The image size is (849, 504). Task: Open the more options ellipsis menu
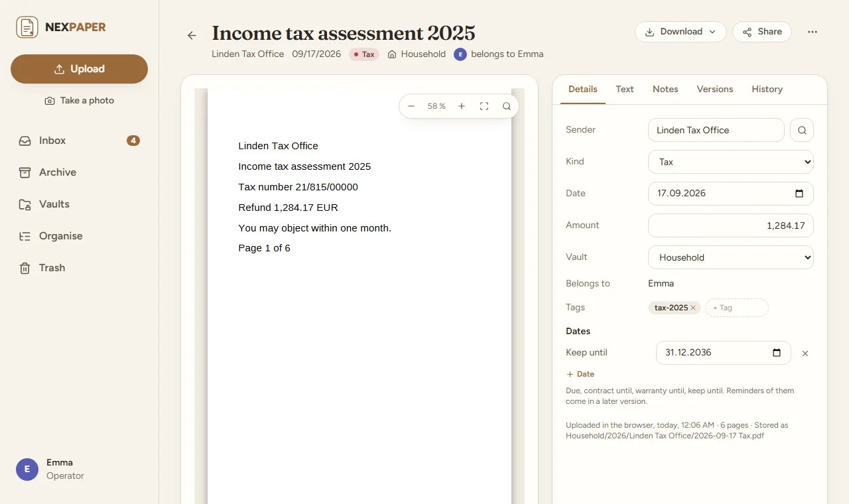pos(813,32)
